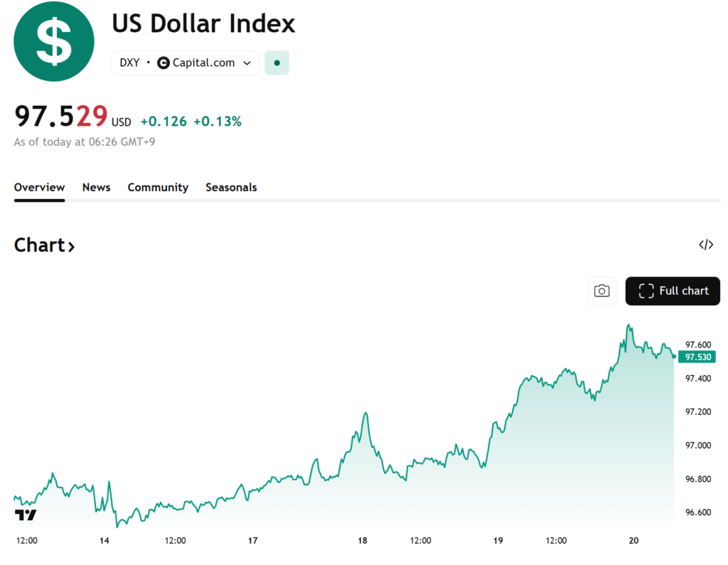Click the fullscreen brackets icon in Full chart
Image resolution: width=728 pixels, height=565 pixels.
tap(646, 291)
